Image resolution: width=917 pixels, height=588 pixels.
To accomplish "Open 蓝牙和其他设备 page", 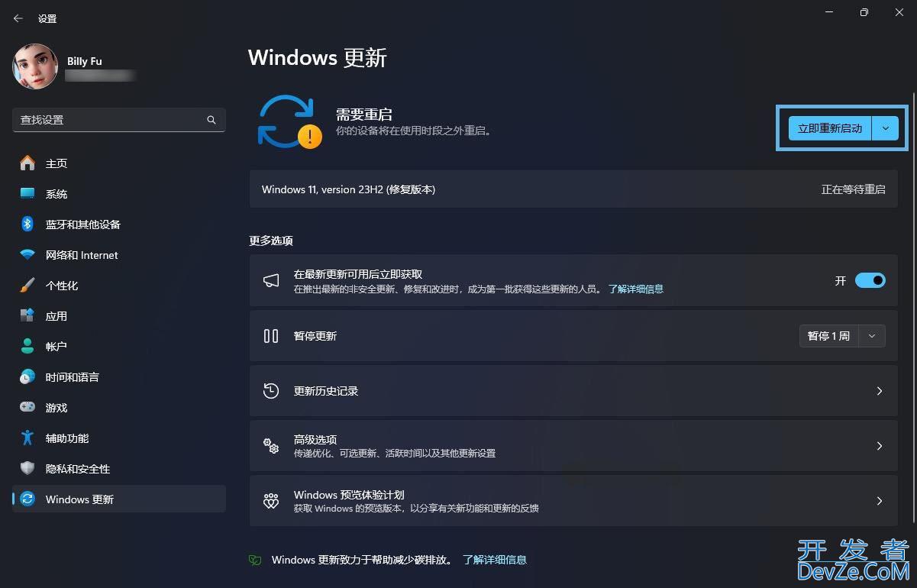I will 119,224.
